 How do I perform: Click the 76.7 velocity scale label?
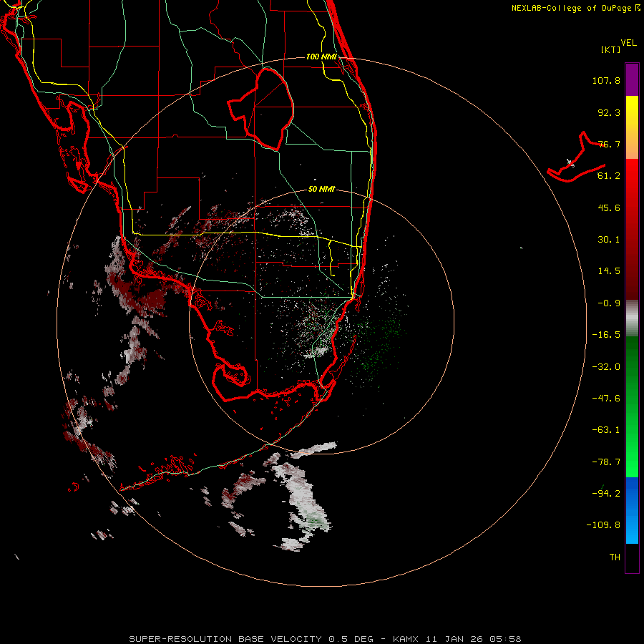click(609, 144)
